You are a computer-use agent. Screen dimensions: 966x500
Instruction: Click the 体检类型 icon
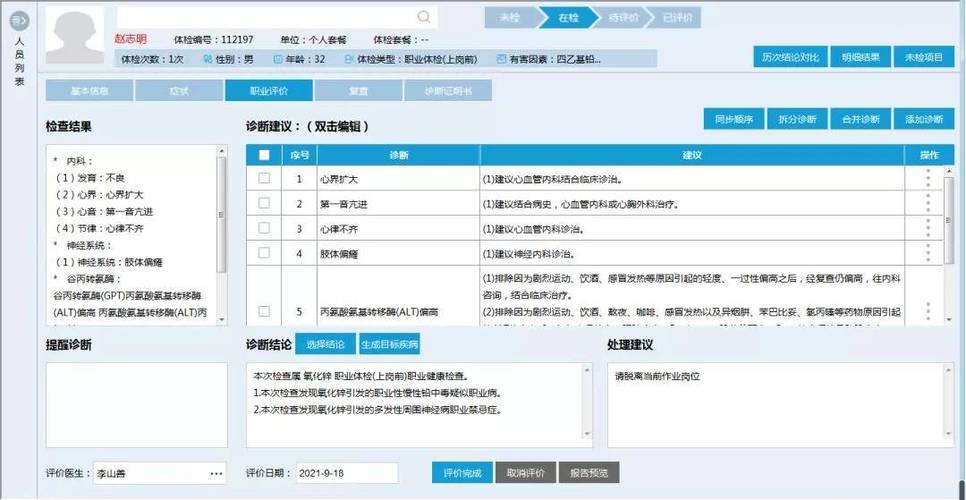349,59
